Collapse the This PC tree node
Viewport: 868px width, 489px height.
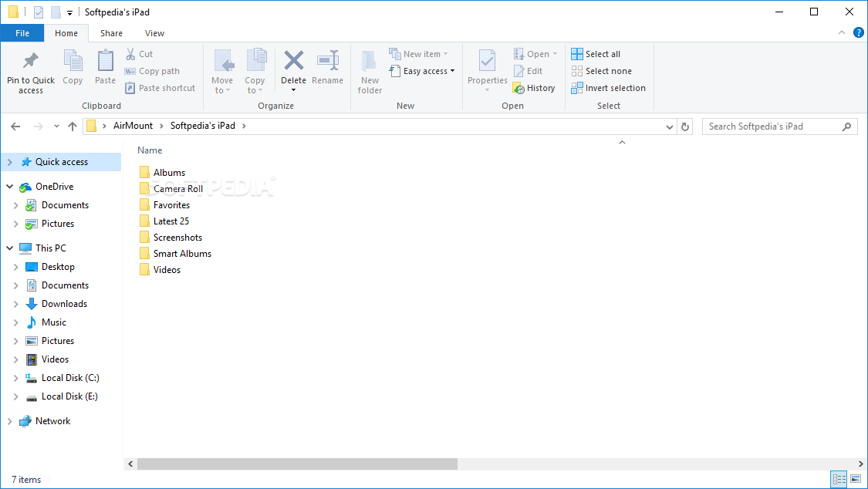[10, 248]
